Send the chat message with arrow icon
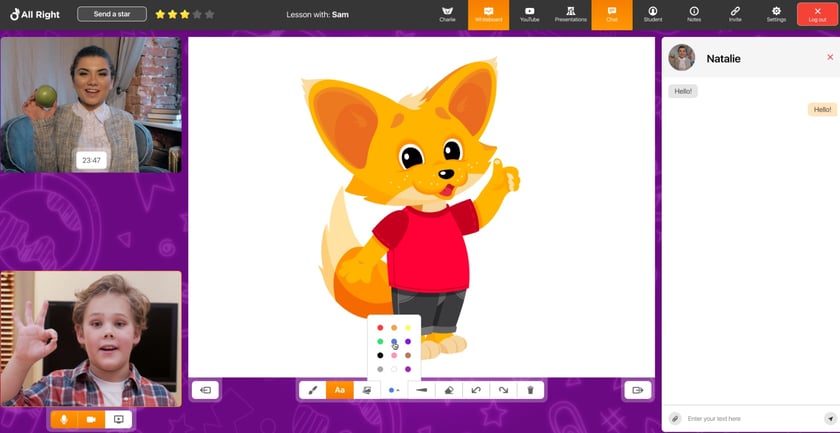Screen dimensions: 840x433 [829, 418]
